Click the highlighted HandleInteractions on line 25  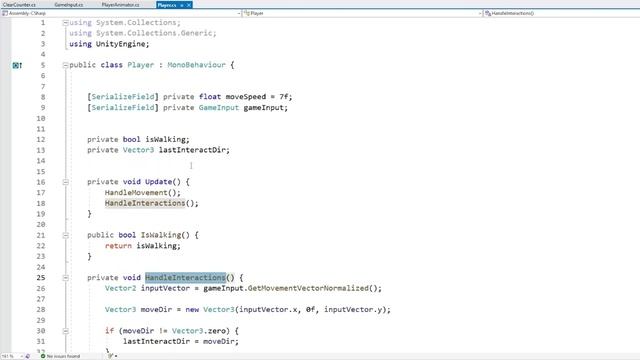pyautogui.click(x=185, y=278)
